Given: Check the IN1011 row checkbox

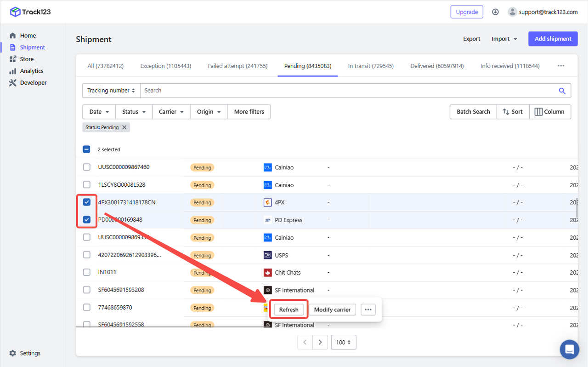Looking at the screenshot, I should (87, 272).
